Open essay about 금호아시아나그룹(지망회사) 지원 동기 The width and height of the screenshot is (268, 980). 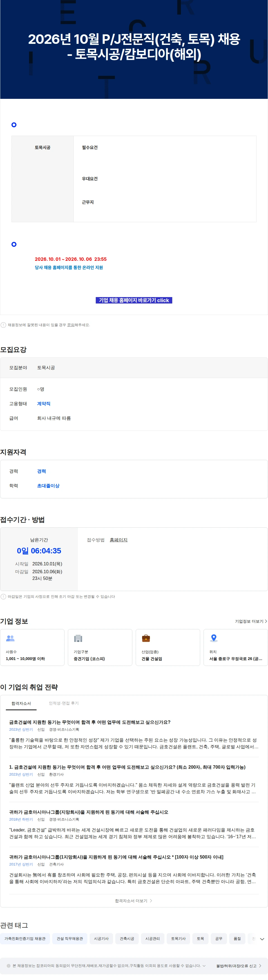[x=88, y=812]
